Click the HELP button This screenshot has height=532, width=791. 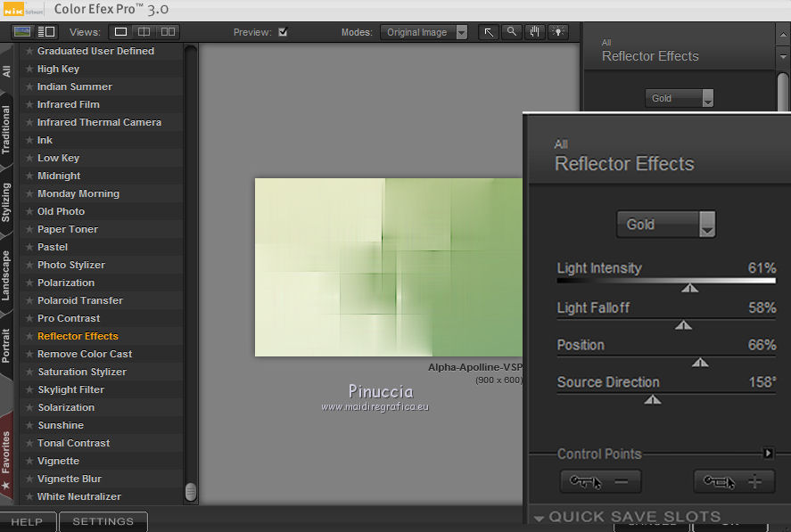tap(28, 521)
